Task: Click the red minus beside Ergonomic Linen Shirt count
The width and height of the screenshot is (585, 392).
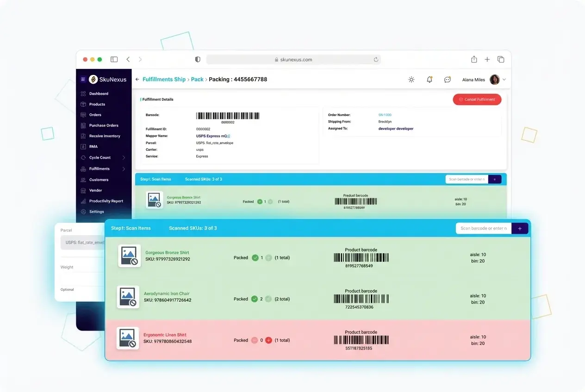Action: coord(255,340)
